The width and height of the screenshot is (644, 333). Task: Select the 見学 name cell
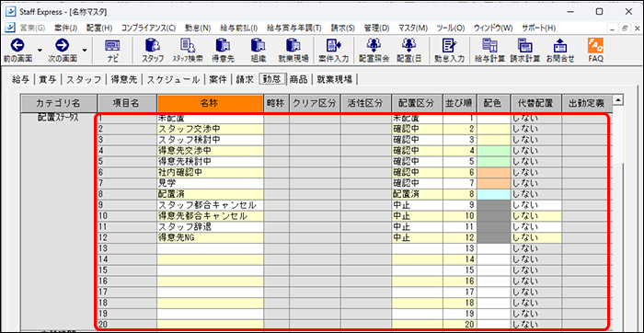pyautogui.click(x=210, y=183)
